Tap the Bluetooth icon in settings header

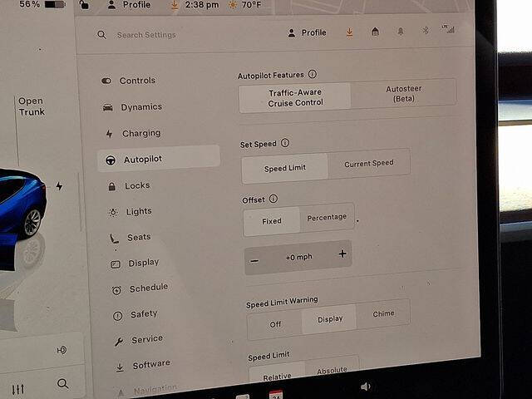pos(426,31)
